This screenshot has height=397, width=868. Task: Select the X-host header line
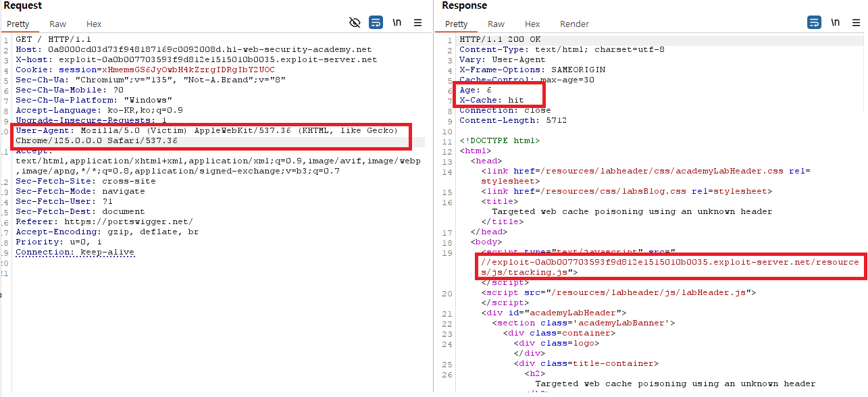click(196, 59)
